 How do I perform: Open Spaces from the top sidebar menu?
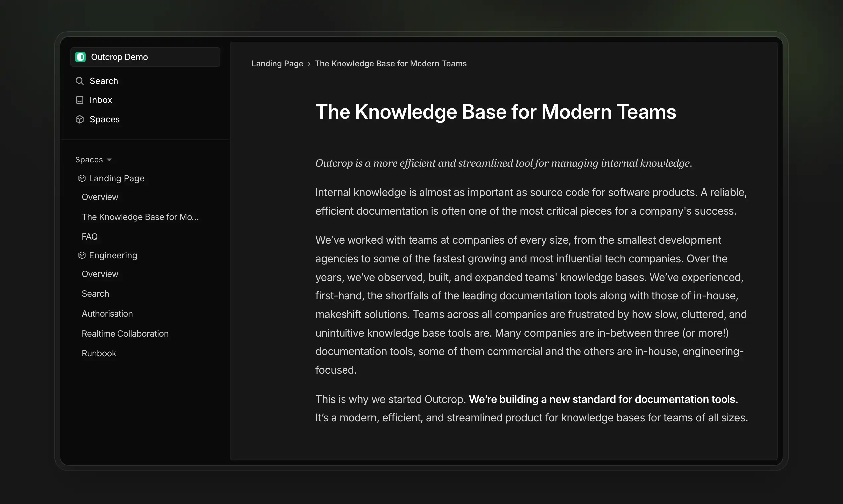coord(104,120)
